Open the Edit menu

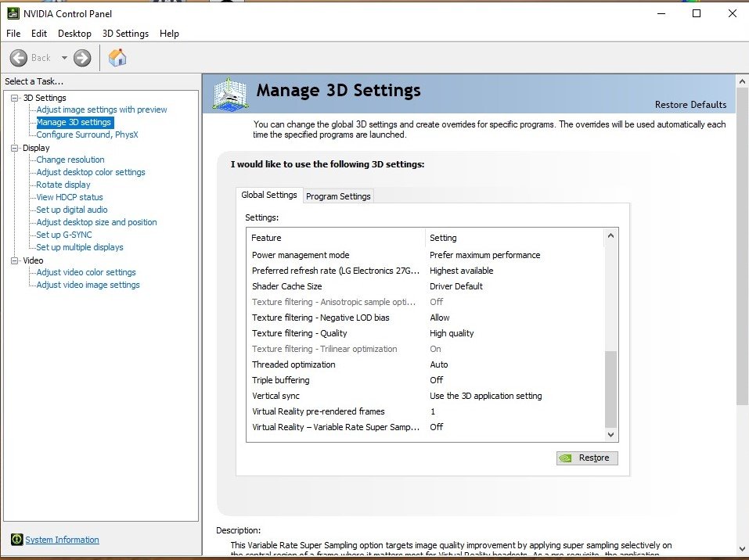point(39,34)
